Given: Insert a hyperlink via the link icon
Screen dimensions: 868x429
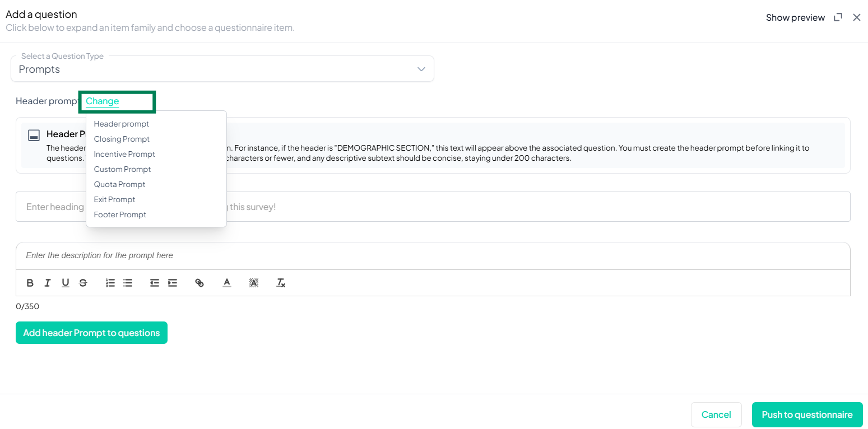Looking at the screenshot, I should [199, 283].
